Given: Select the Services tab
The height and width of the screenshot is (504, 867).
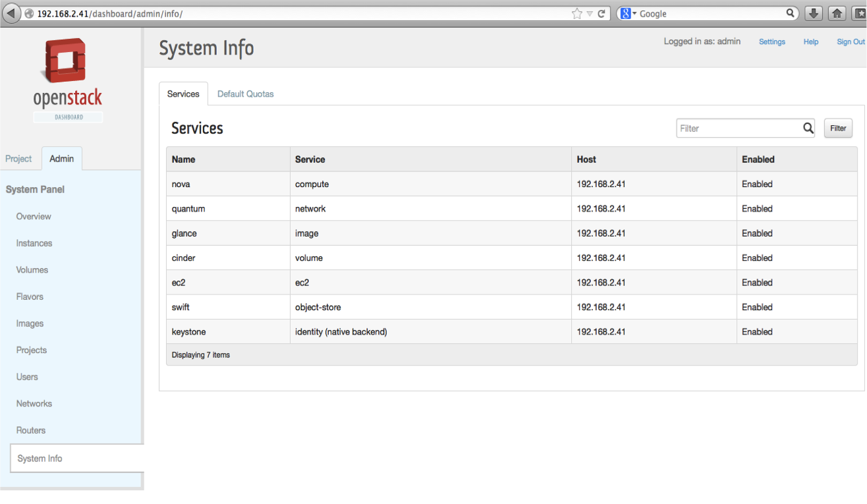Looking at the screenshot, I should point(183,94).
